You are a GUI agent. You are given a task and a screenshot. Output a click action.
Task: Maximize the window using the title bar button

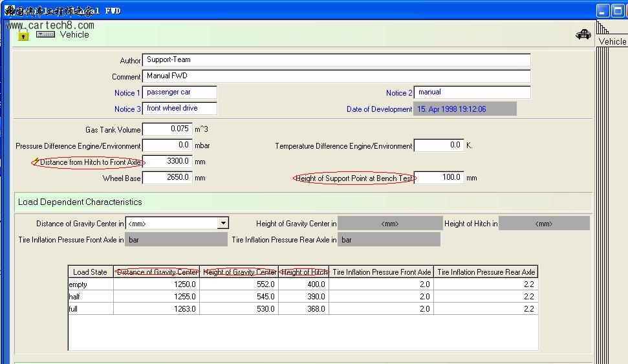pyautogui.click(x=617, y=10)
